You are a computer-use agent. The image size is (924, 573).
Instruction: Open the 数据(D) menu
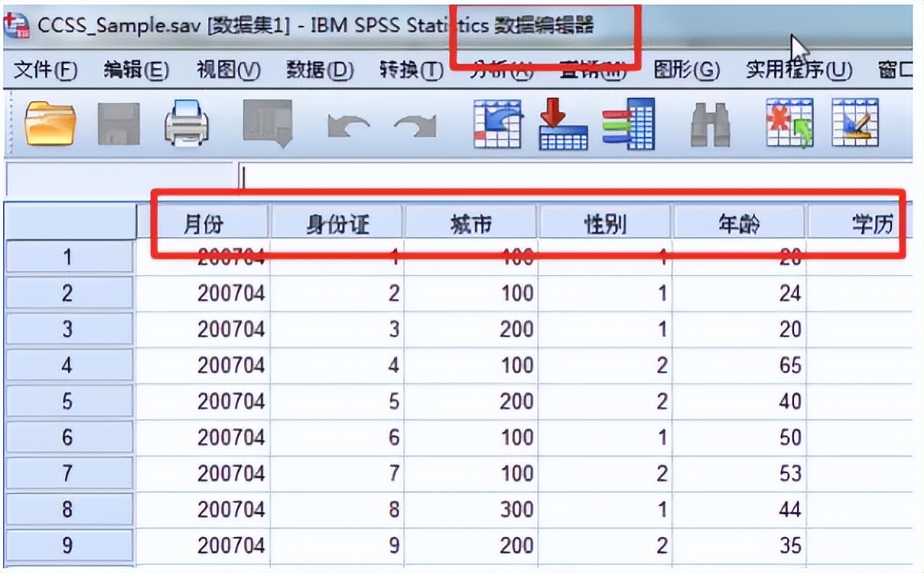320,71
